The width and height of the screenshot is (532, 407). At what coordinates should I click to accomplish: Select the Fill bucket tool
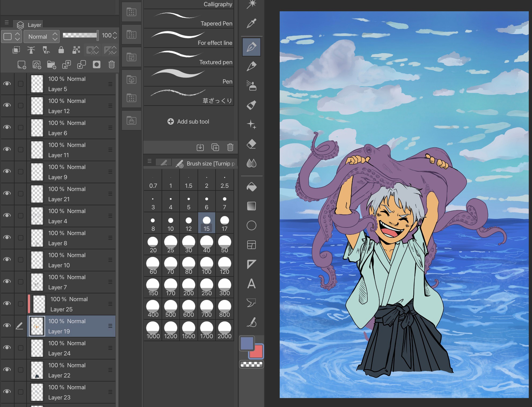252,187
